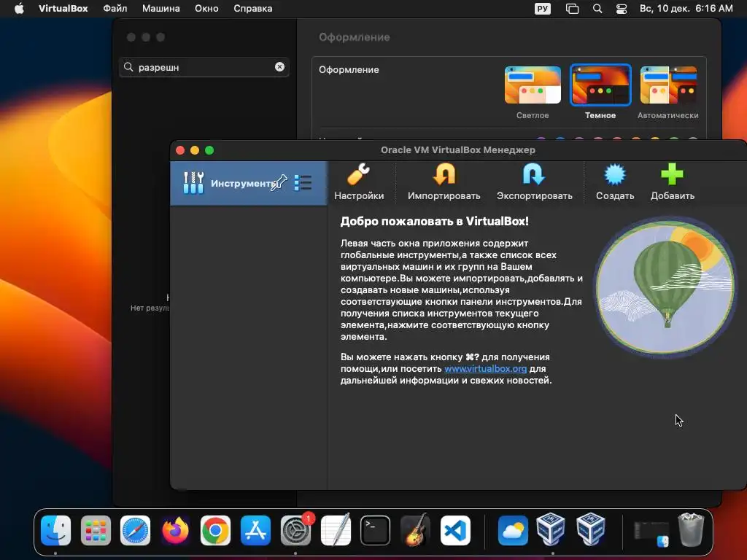Image resolution: width=747 pixels, height=560 pixels.
Task: Open the Справка menu
Action: click(253, 9)
